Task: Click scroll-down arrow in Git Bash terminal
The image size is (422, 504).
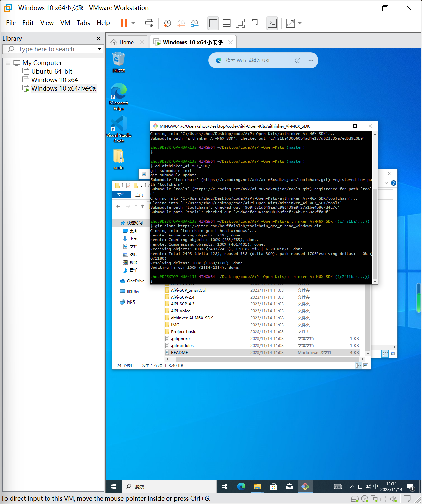Action: (x=375, y=281)
